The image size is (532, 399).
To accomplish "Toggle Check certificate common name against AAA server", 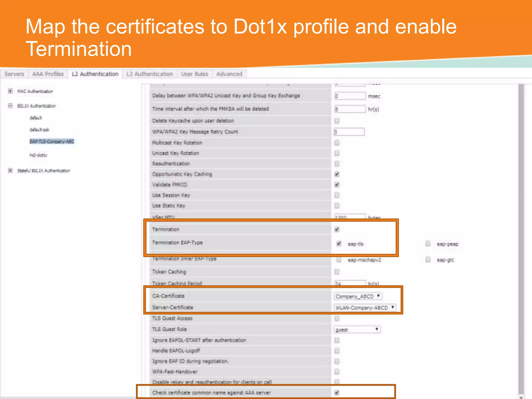I will (337, 393).
